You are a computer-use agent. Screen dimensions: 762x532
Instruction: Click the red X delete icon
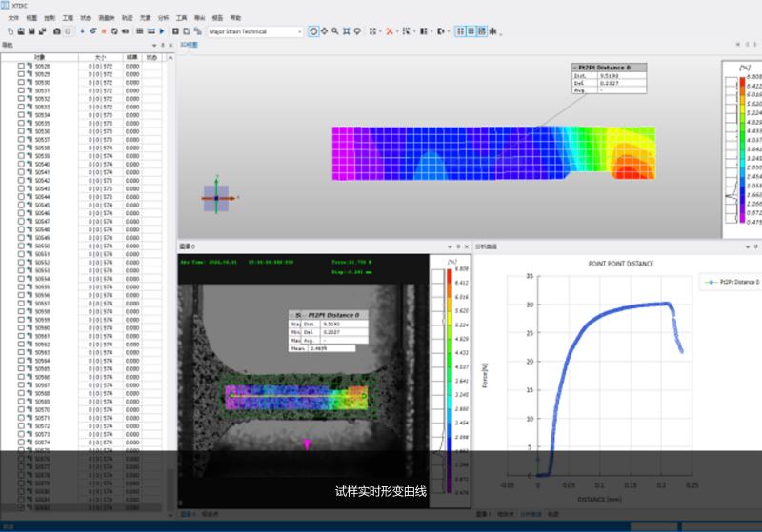click(x=389, y=31)
